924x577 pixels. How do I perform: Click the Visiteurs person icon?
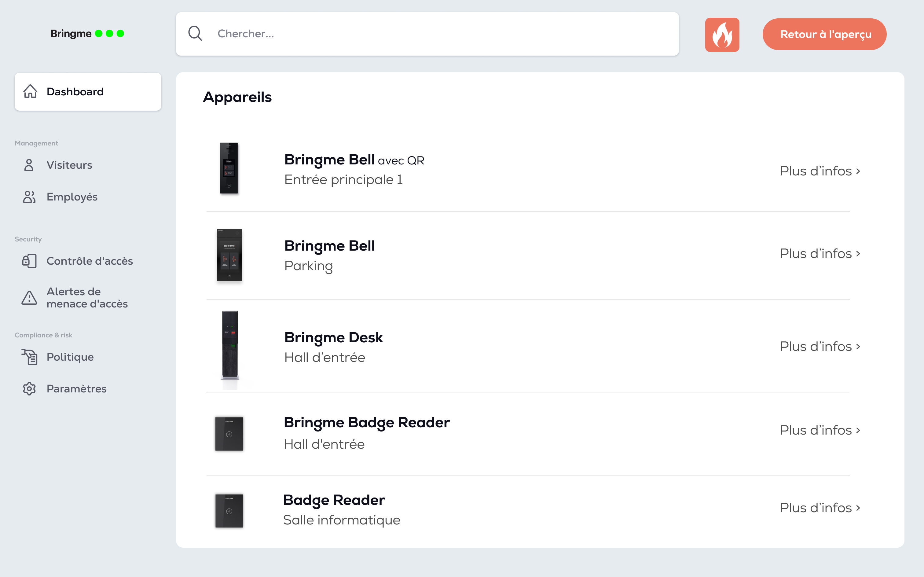29,165
